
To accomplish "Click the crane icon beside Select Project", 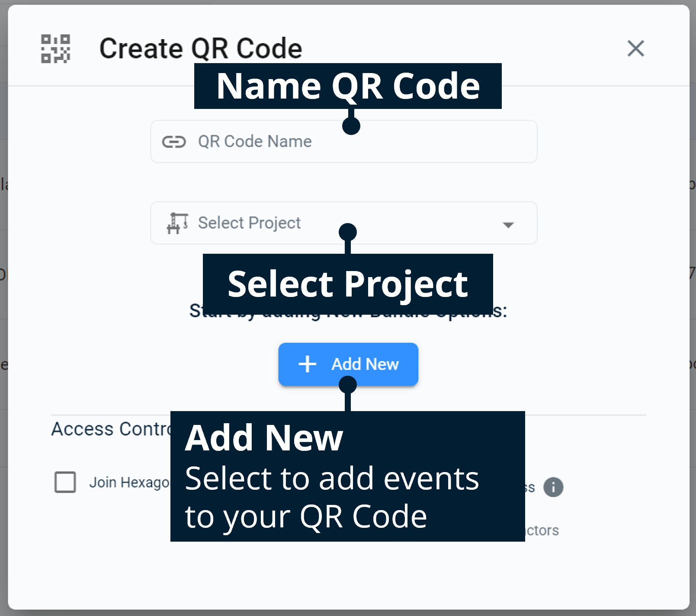I will tap(177, 223).
